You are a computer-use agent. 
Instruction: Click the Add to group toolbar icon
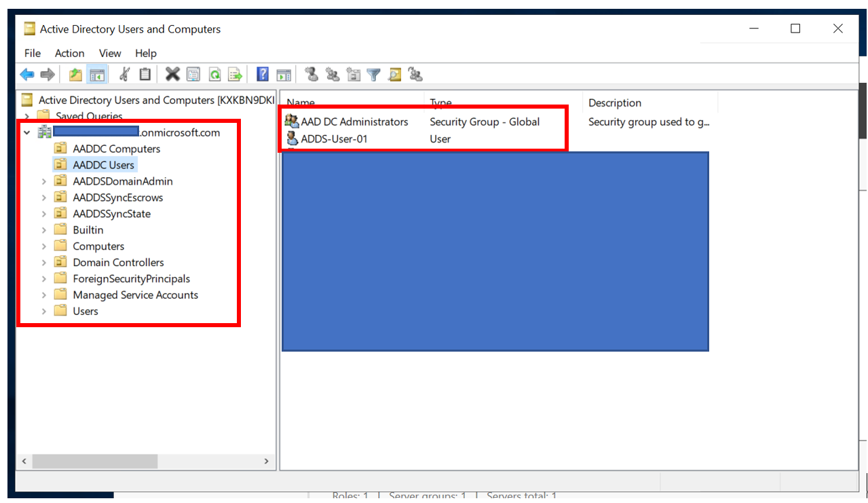[415, 75]
